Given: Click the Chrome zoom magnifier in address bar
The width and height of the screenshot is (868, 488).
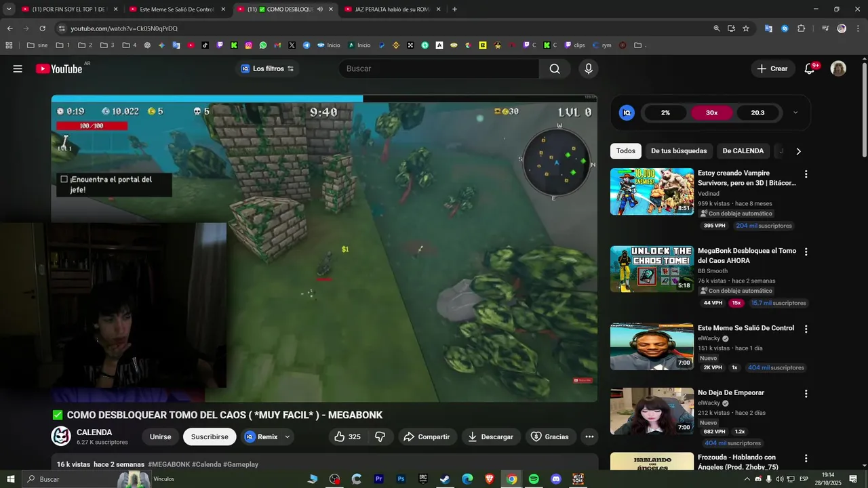Looking at the screenshot, I should (x=717, y=28).
